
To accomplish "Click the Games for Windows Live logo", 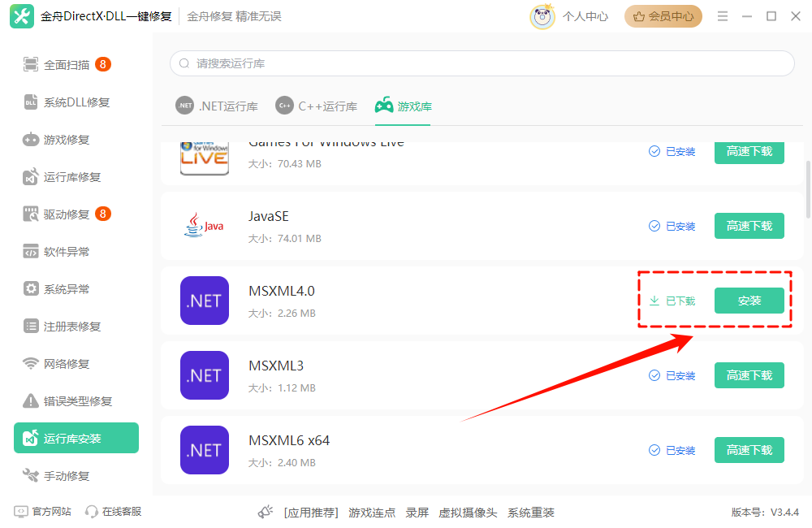I will [205, 158].
